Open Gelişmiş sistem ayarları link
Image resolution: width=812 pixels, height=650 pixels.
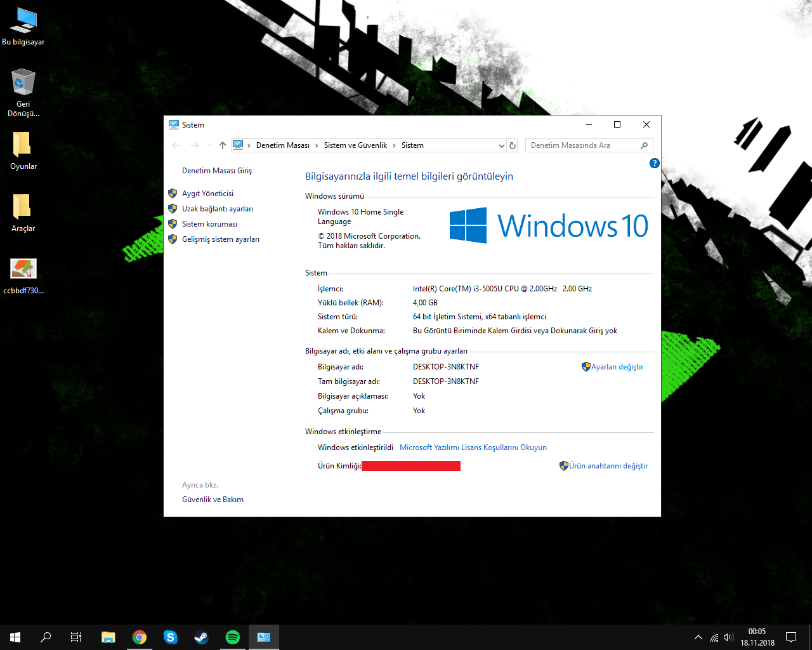pos(221,239)
